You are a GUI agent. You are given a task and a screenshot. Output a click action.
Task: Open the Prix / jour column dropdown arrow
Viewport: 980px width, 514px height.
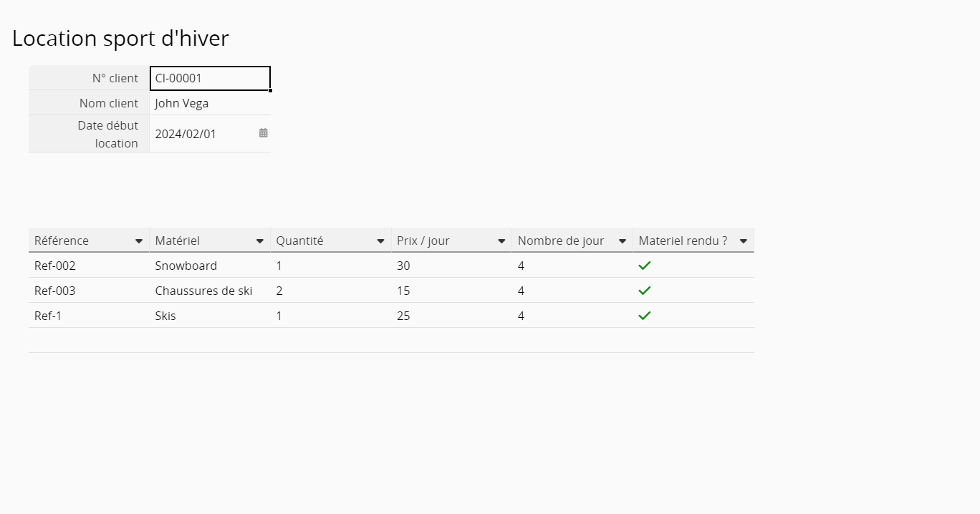[x=501, y=241]
